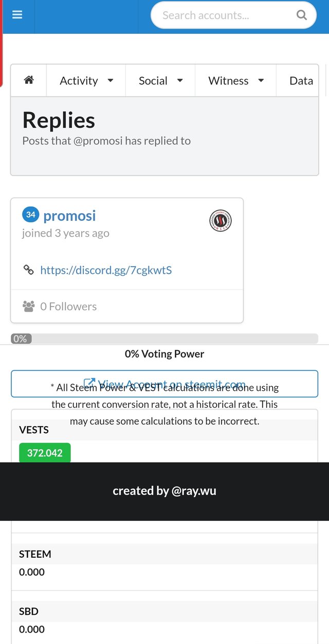Go to the home icon tab
Image resolution: width=329 pixels, height=644 pixels.
(x=29, y=80)
